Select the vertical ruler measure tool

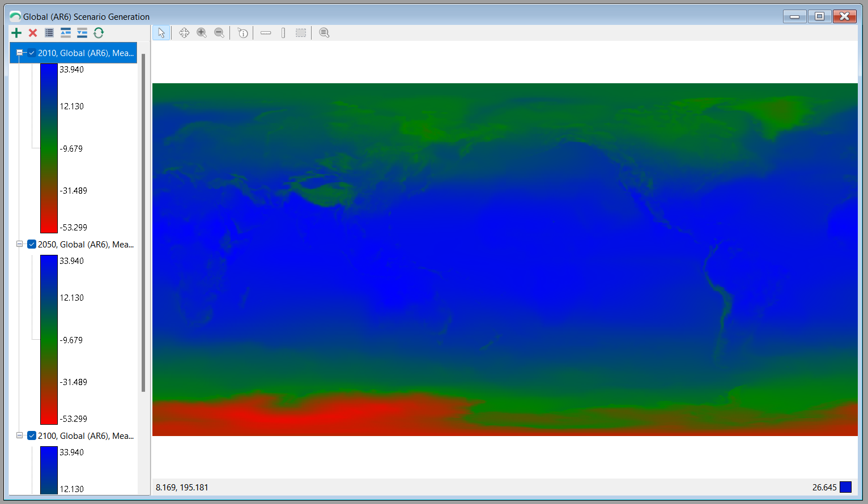283,33
